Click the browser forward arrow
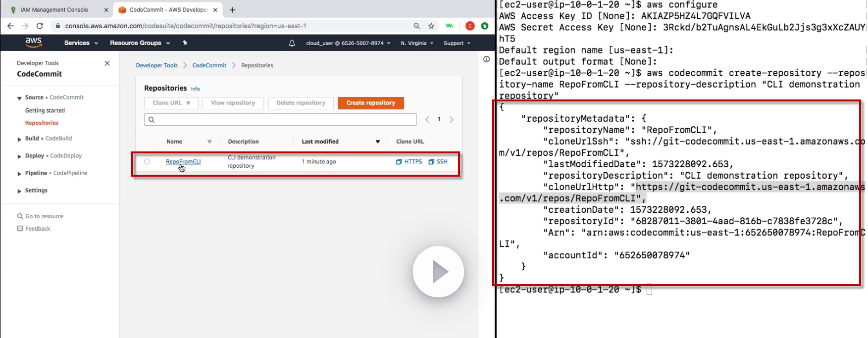Screen dimensions: 868x338 coord(25,26)
